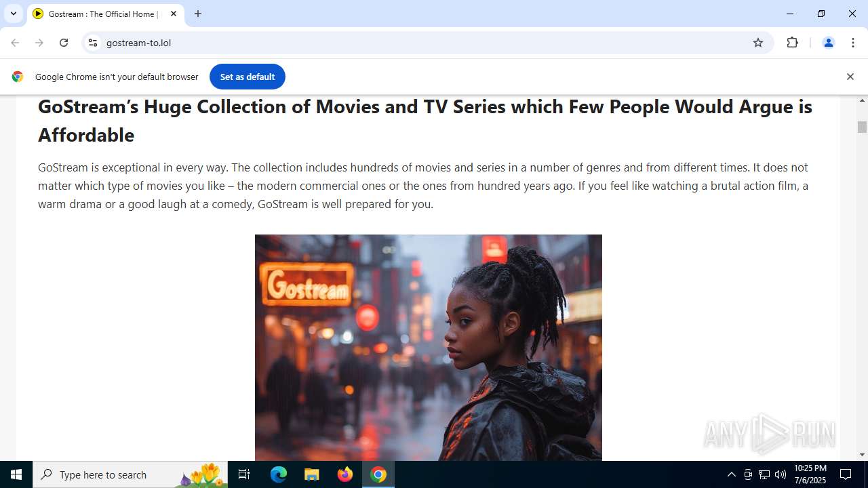Launch Microsoft Edge from taskbar

point(279,474)
